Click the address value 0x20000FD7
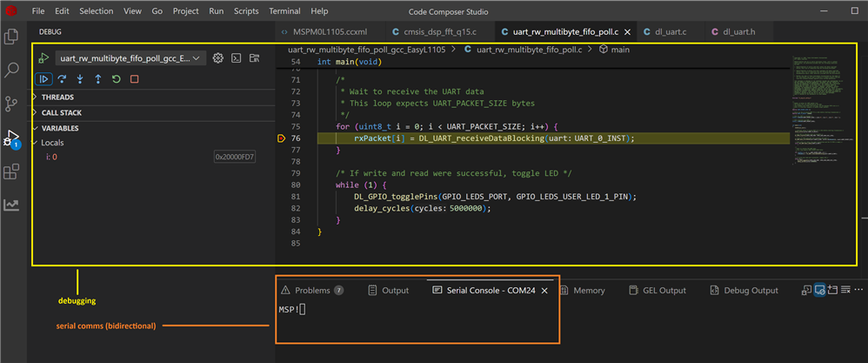Image resolution: width=868 pixels, height=363 pixels. coord(236,157)
